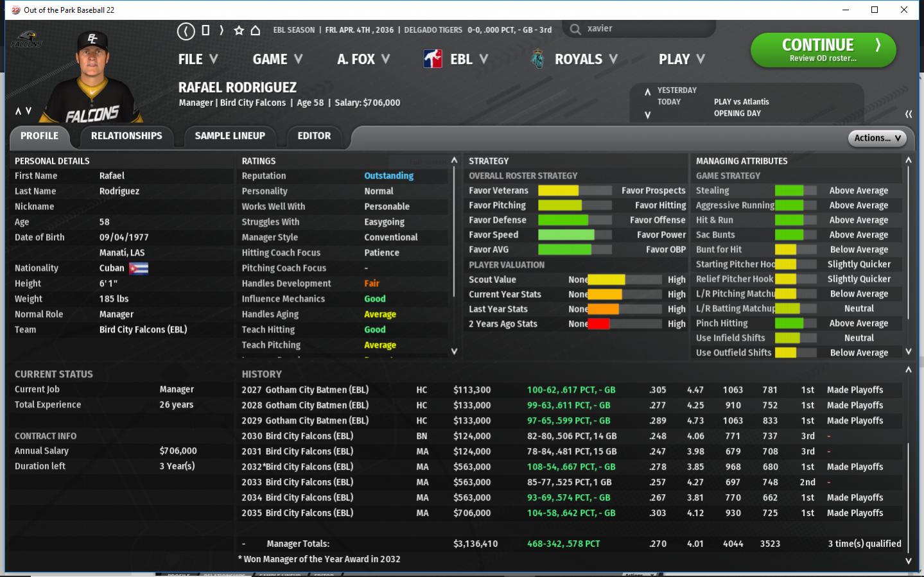Screen dimensions: 924x577
Task: Open the Sample Lineup tab
Action: point(230,136)
